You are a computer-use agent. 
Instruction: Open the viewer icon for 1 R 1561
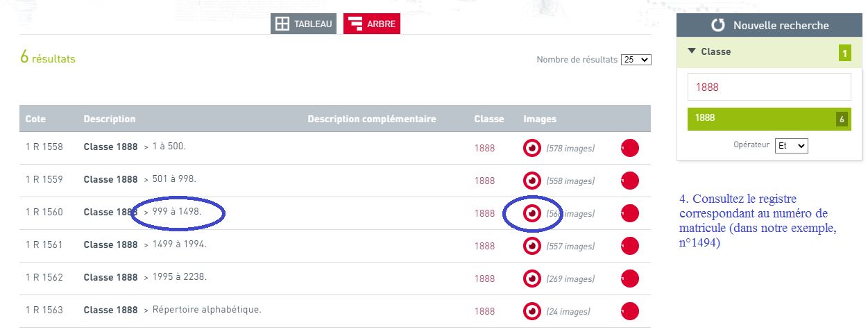coord(531,246)
